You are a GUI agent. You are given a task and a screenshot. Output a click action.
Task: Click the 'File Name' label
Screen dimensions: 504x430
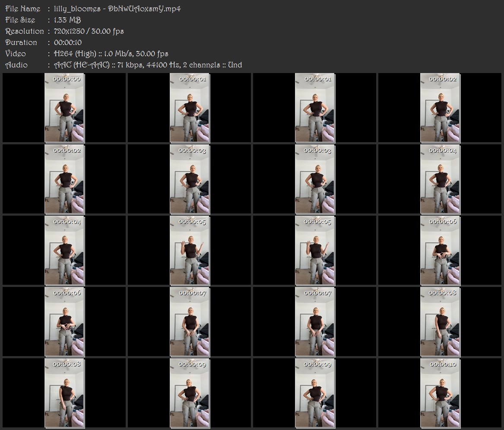coord(23,9)
